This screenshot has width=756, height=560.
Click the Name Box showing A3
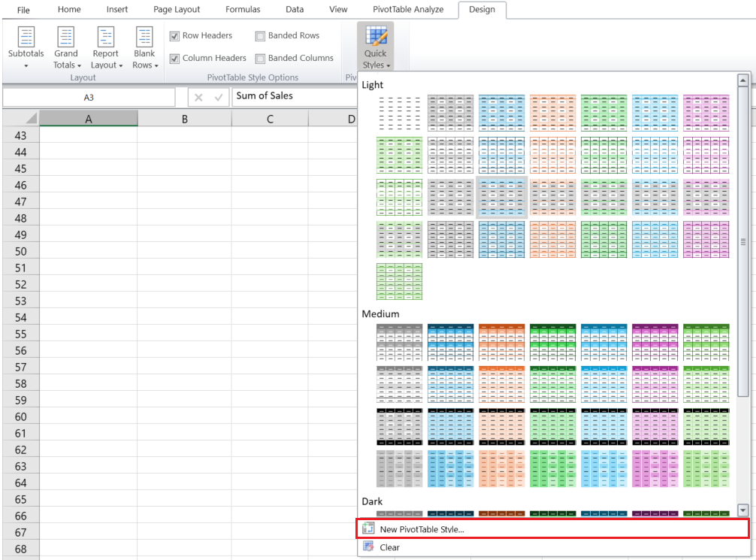[x=89, y=98]
